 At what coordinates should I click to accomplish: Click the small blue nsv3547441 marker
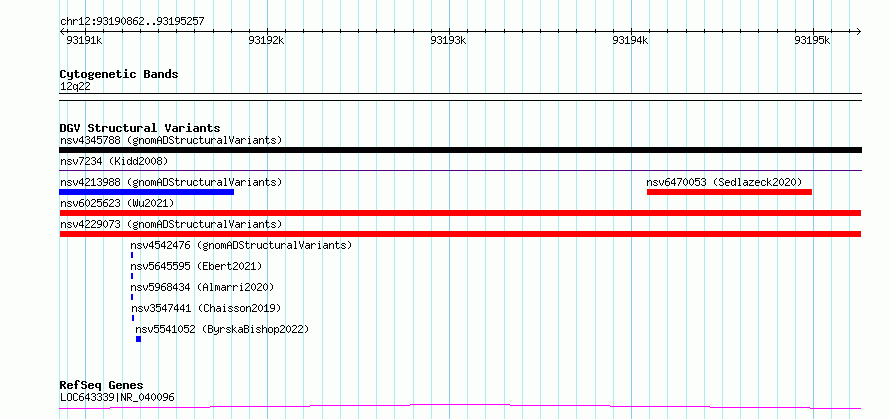click(x=133, y=318)
